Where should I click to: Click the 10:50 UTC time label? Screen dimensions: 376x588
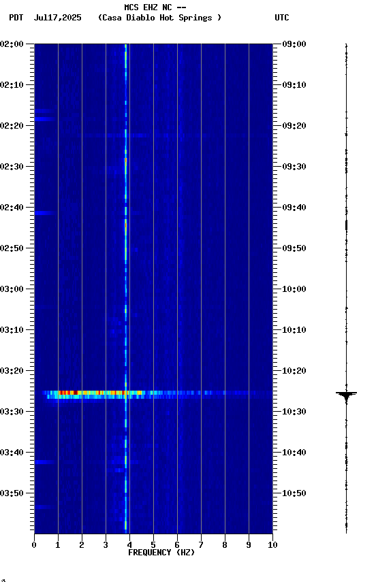click(x=294, y=493)
